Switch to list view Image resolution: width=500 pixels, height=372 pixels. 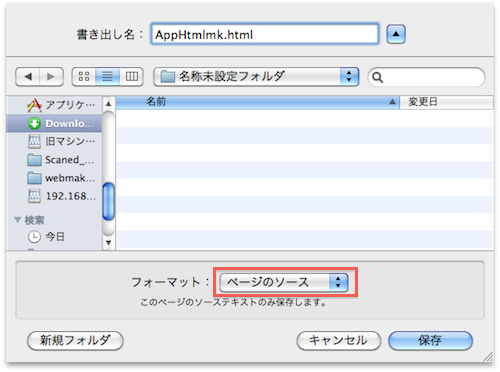pyautogui.click(x=107, y=77)
